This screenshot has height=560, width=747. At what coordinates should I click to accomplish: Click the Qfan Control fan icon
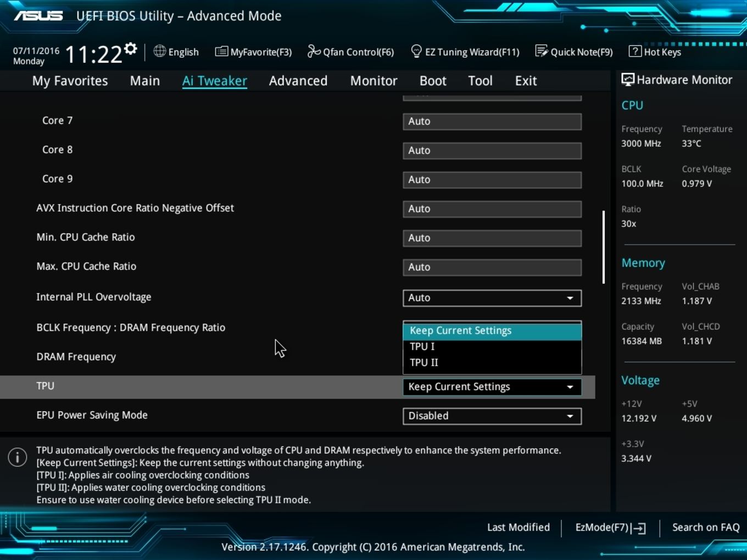point(314,51)
